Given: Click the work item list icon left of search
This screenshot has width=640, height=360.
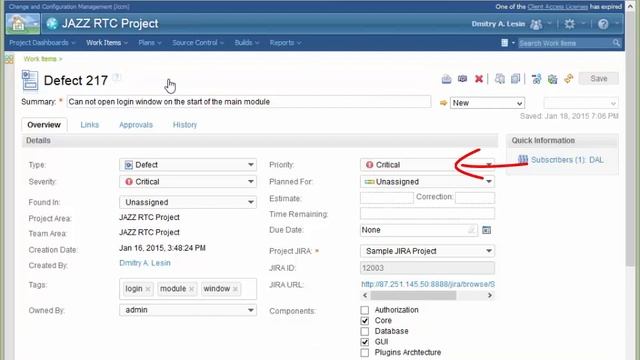Looking at the screenshot, I should pyautogui.click(x=504, y=43).
